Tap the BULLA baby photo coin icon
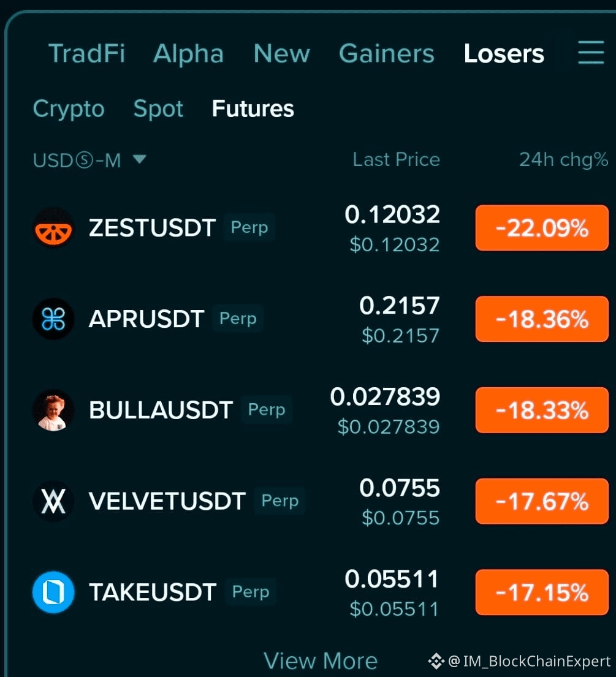616x677 pixels. pos(53,410)
